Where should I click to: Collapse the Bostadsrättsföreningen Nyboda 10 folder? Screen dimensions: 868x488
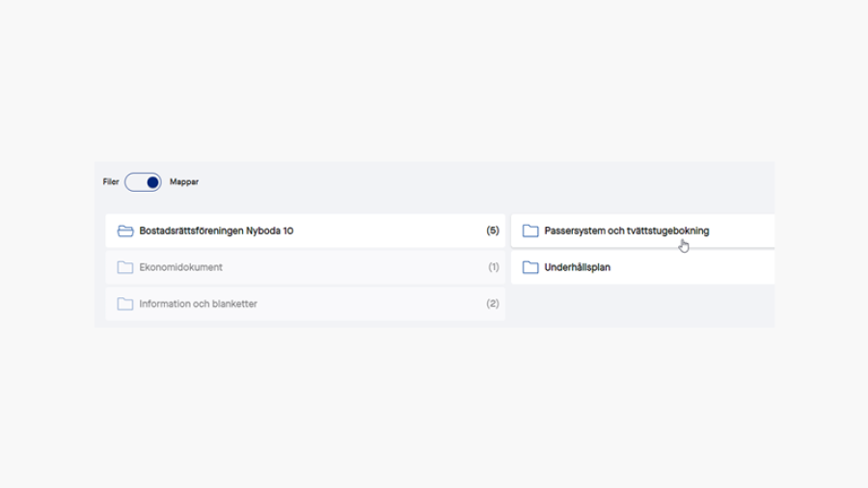(x=305, y=230)
